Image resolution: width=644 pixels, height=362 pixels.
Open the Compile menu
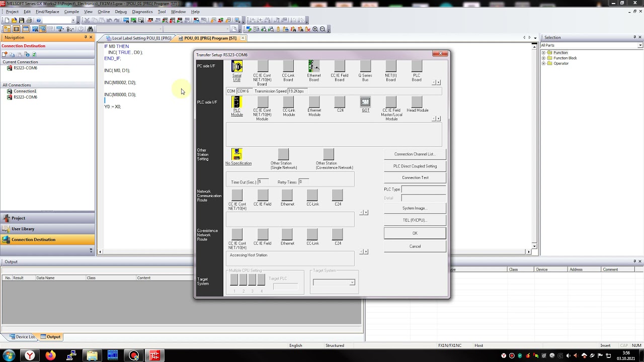[x=71, y=12]
